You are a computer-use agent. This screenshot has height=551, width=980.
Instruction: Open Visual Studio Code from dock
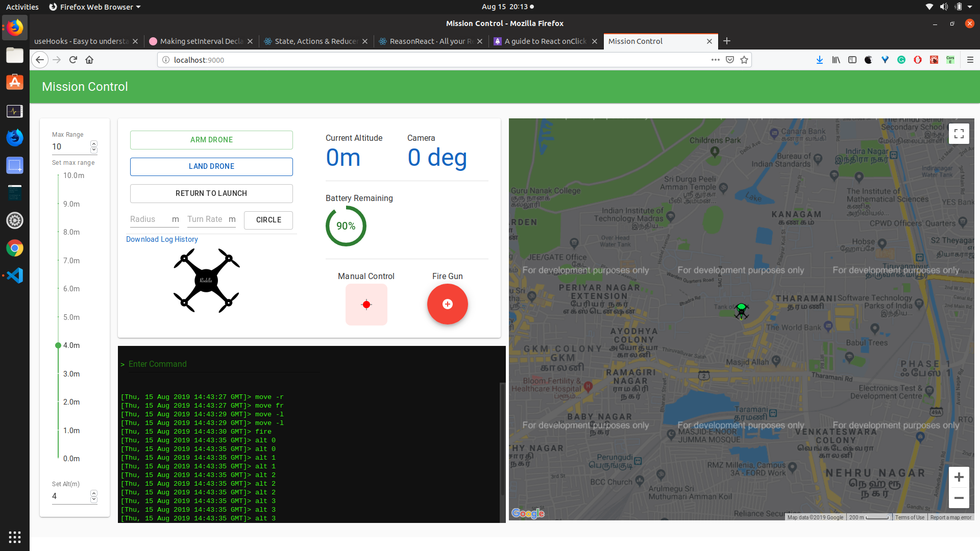(15, 275)
